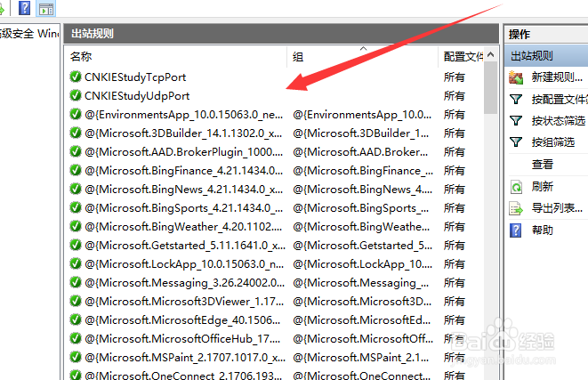
Task: Select rule @{Microsoft.Messaging_3.26.24002.0...
Action: click(184, 283)
